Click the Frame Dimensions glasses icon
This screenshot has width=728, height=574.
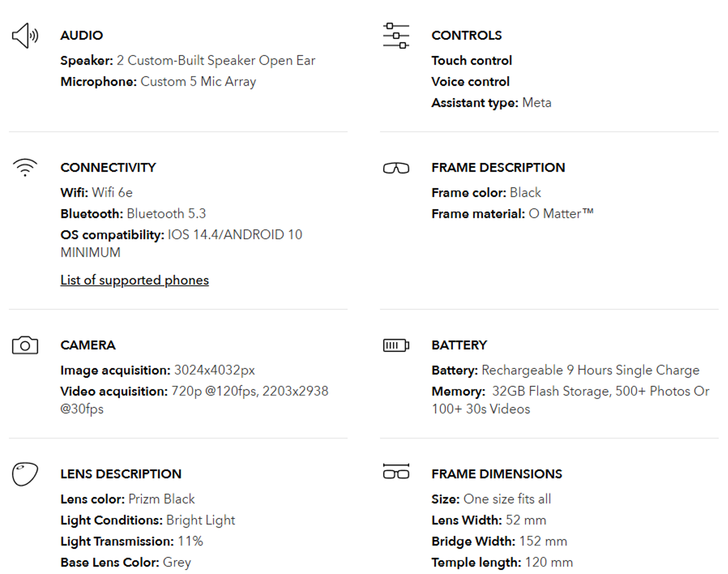[x=396, y=472]
